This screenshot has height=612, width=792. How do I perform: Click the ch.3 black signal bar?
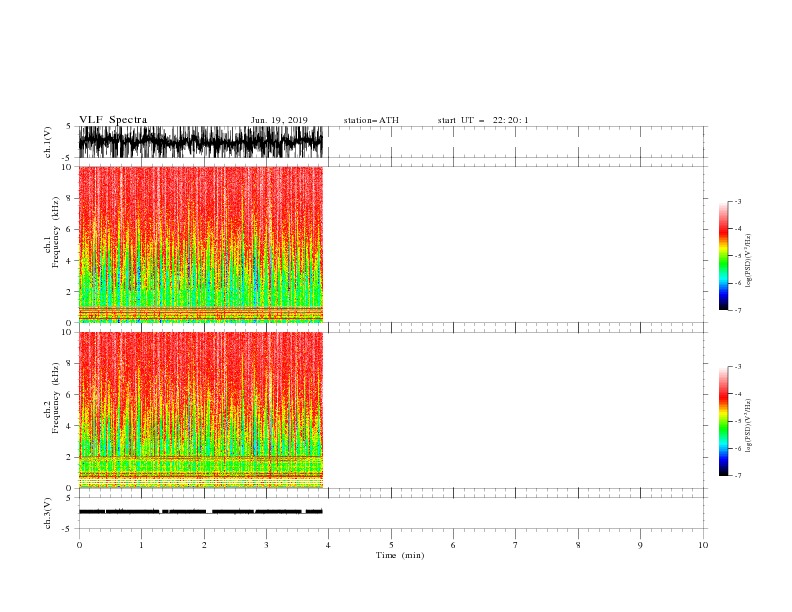pos(201,512)
